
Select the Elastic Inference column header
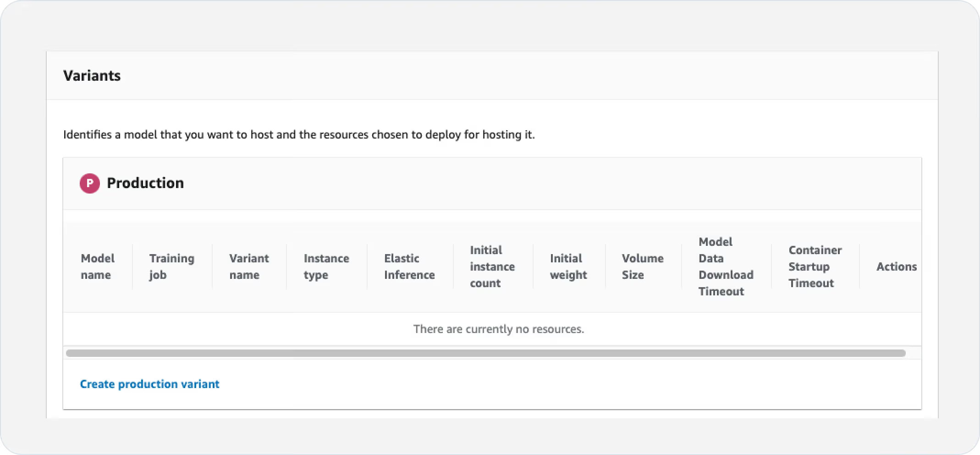409,266
